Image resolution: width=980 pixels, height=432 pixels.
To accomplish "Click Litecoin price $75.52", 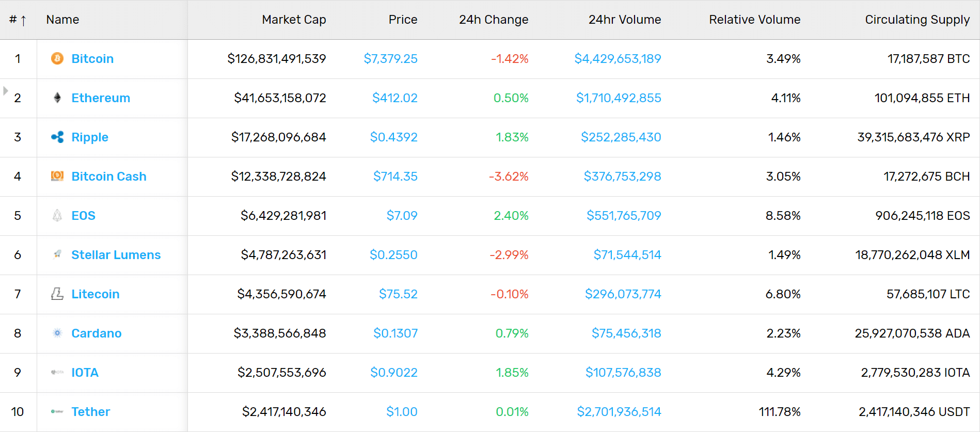I will pyautogui.click(x=398, y=294).
